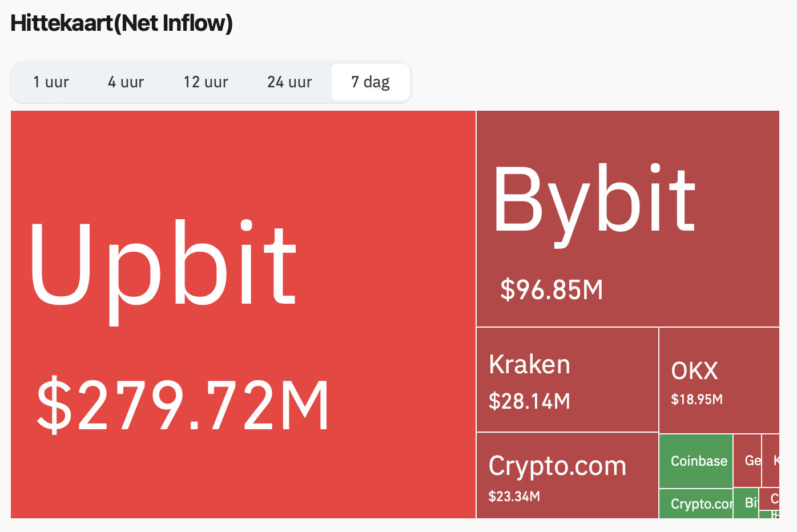This screenshot has width=797, height=532.
Task: Click the small red C tile
Action: [x=770, y=499]
